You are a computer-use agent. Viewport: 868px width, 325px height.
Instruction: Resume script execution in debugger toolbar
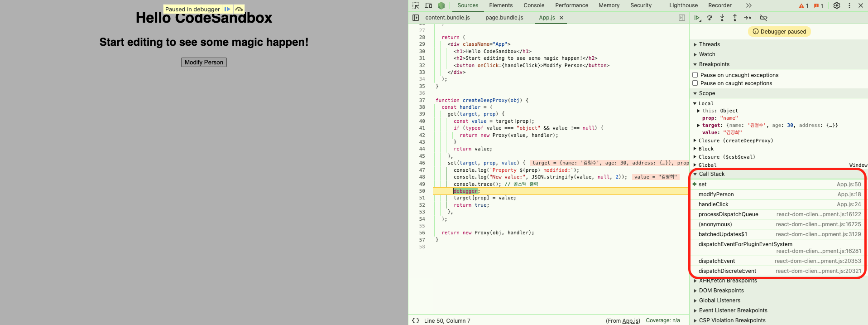click(x=697, y=18)
